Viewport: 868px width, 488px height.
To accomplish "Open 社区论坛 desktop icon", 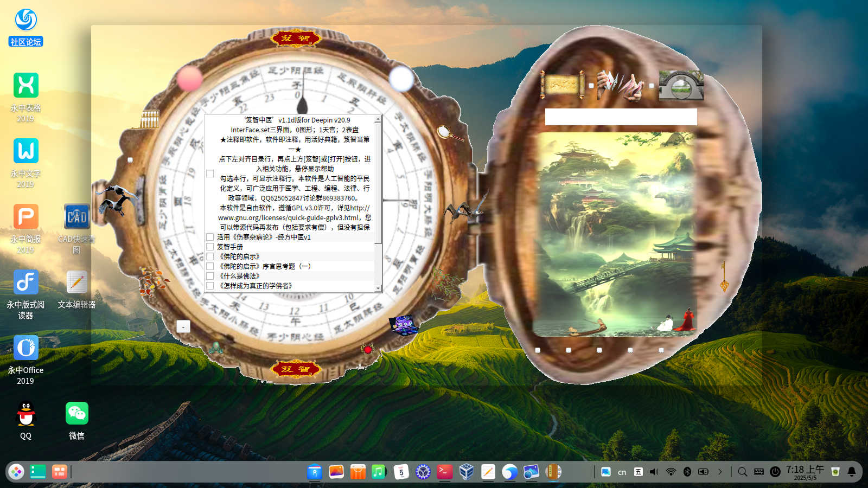I will (25, 27).
